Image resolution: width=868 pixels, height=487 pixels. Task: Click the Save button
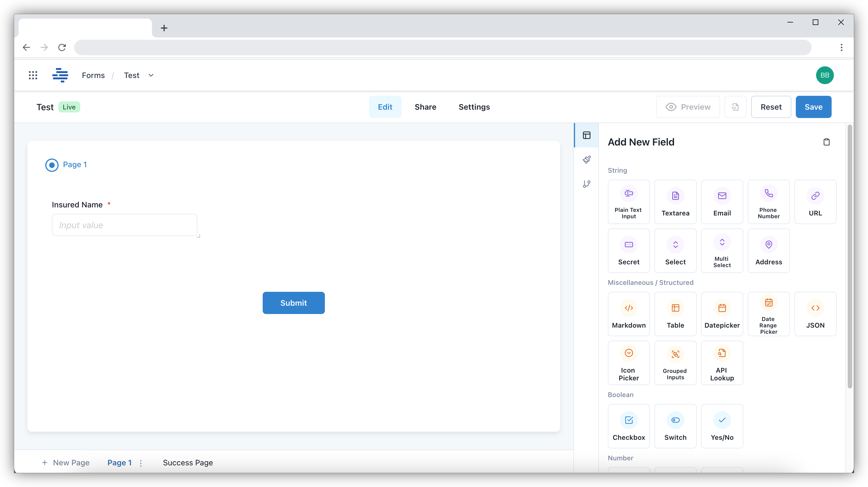tap(813, 107)
